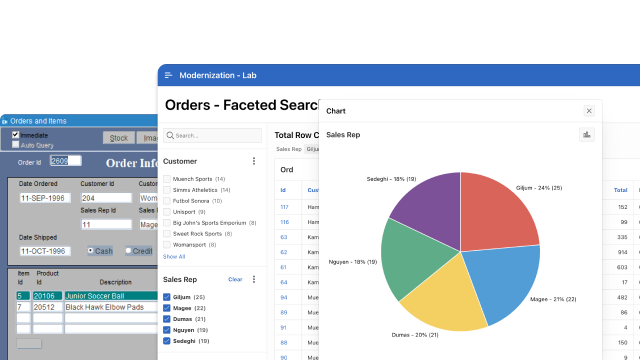Screen dimensions: 640x360
Task: Focus the facet Search field
Action: (212, 136)
